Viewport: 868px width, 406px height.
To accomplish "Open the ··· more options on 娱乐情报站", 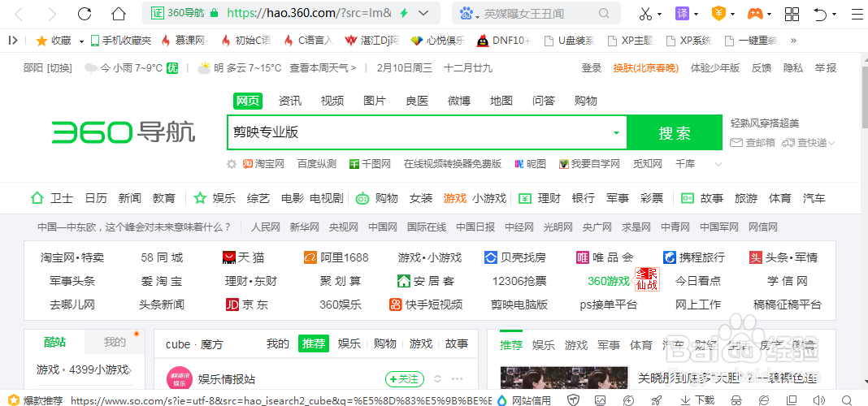I will click(x=458, y=379).
